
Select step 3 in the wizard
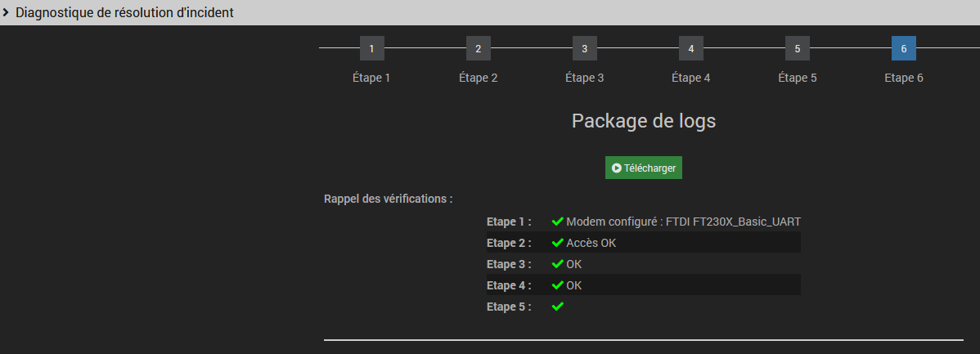pos(584,48)
